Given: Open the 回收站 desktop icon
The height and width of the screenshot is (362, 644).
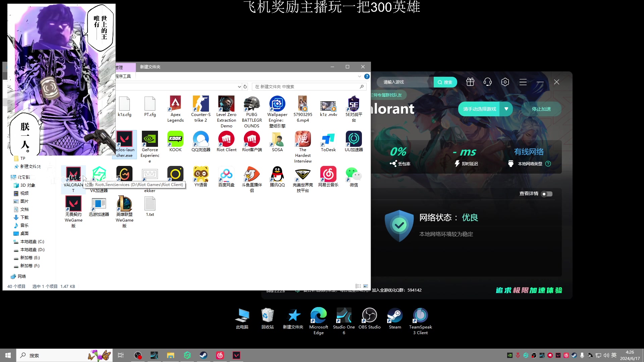Looking at the screenshot, I should 268,319.
